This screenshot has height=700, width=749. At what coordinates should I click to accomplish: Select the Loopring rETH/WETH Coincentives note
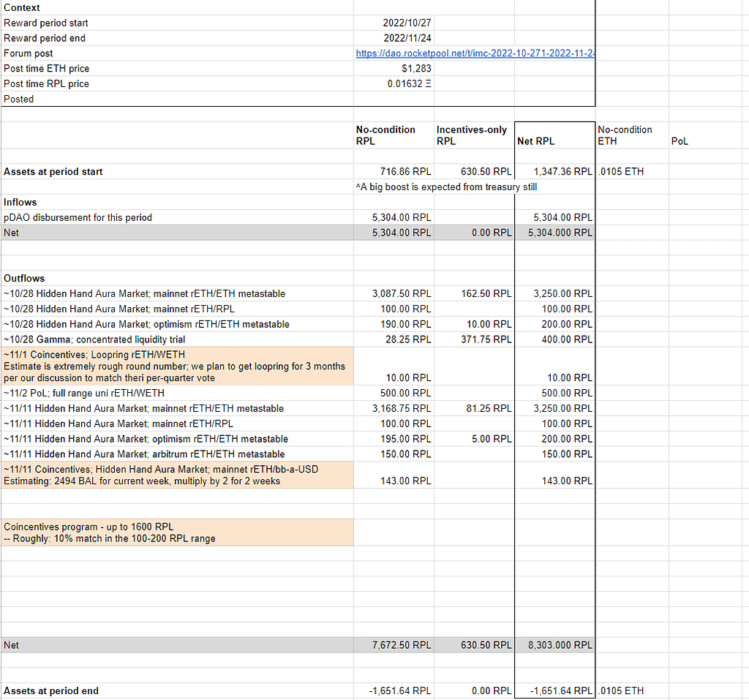[x=176, y=366]
